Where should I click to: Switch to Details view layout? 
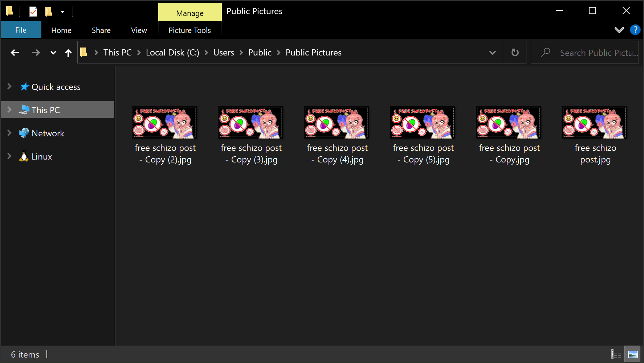tap(616, 354)
